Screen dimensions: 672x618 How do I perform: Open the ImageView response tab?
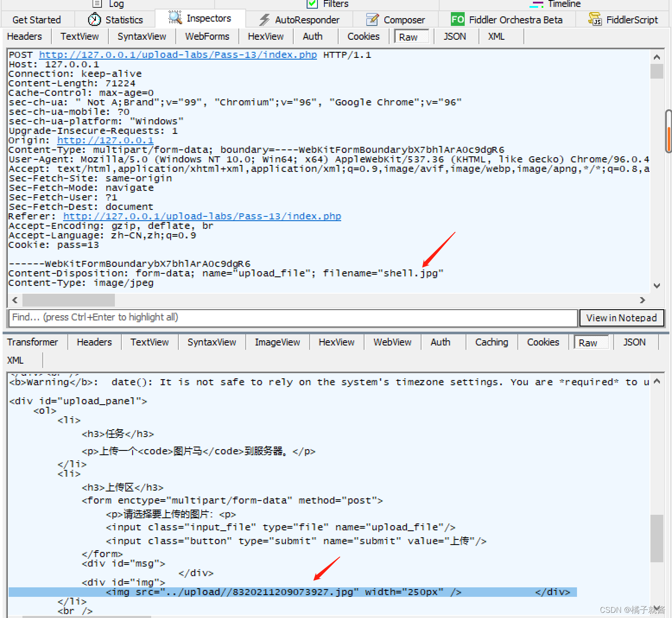[277, 342]
